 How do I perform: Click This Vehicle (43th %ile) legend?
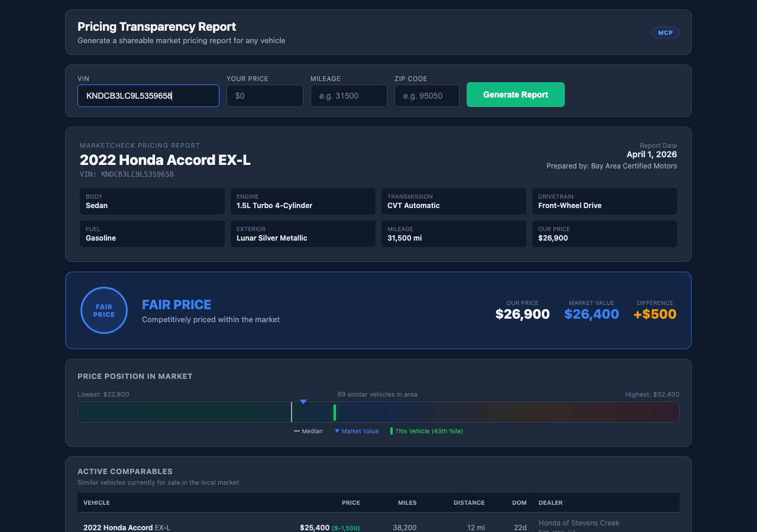(426, 431)
